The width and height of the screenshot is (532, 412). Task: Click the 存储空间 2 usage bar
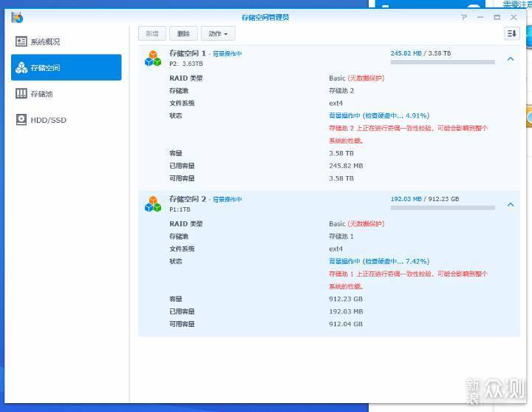[443, 208]
